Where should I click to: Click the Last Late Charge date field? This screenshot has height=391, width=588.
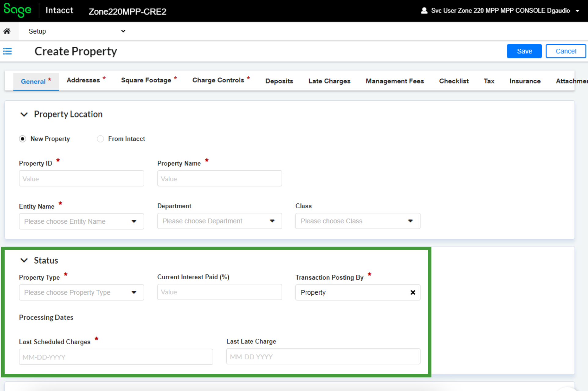coord(323,356)
